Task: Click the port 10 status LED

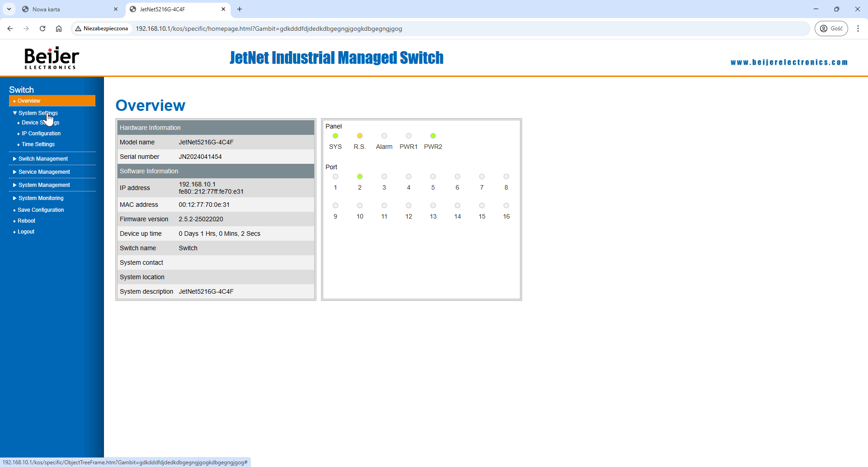Action: 360,205
